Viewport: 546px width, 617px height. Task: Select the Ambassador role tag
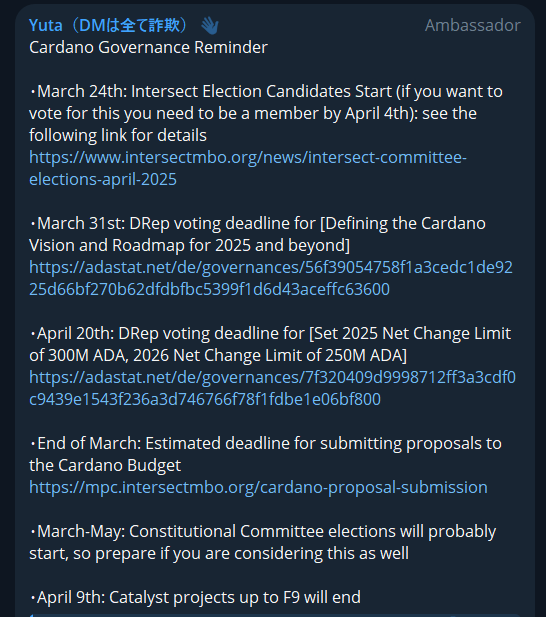pos(473,26)
